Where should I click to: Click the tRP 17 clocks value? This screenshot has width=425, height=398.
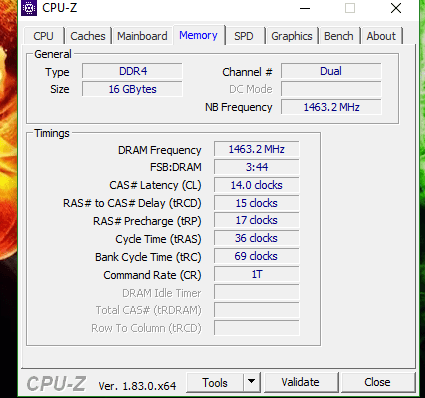[256, 220]
